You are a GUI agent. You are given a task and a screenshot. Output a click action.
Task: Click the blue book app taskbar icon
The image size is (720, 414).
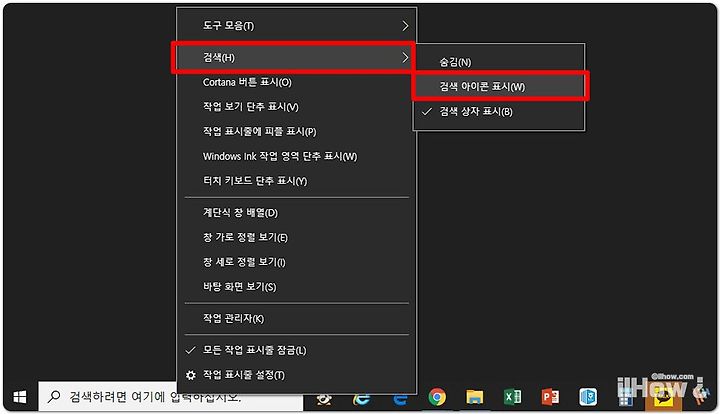pos(588,397)
